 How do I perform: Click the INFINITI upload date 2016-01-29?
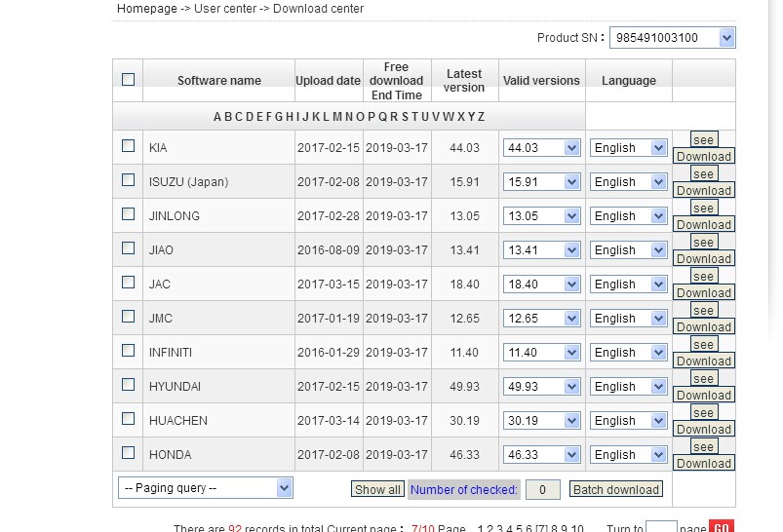point(329,353)
